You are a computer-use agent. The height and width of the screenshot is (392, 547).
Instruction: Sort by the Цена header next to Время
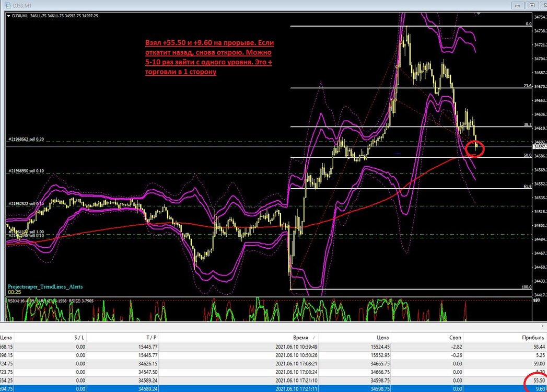tap(354, 338)
